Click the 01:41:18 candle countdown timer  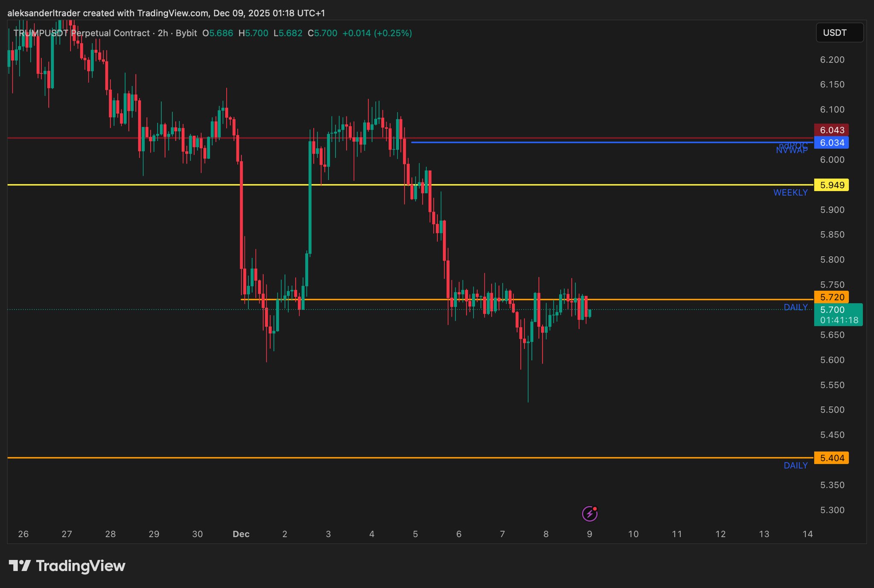click(x=839, y=320)
